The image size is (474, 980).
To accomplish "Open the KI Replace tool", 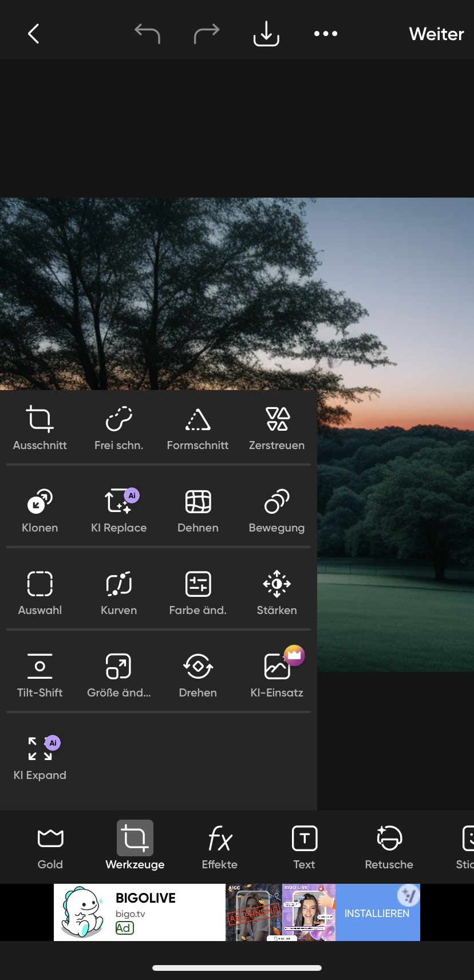I will click(118, 510).
